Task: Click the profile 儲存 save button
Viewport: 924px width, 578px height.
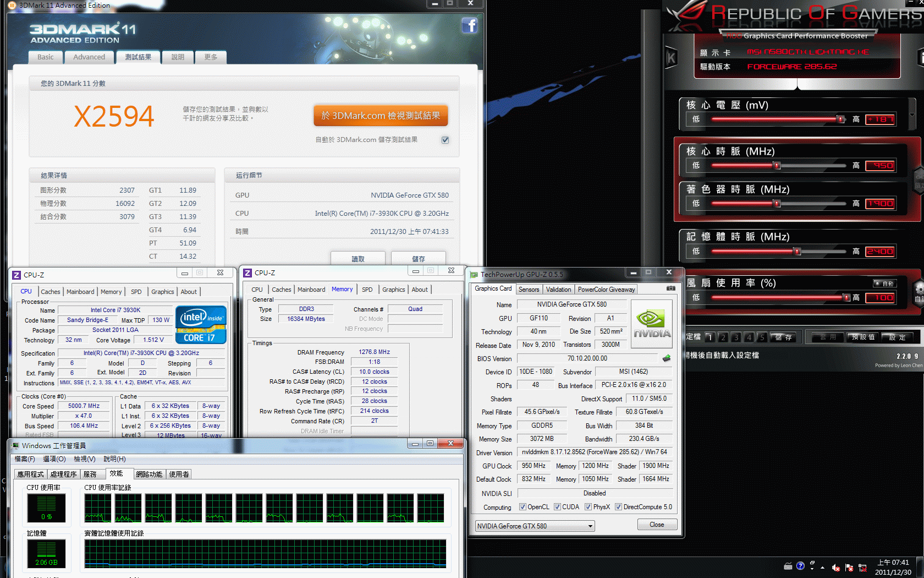Action: (x=783, y=337)
